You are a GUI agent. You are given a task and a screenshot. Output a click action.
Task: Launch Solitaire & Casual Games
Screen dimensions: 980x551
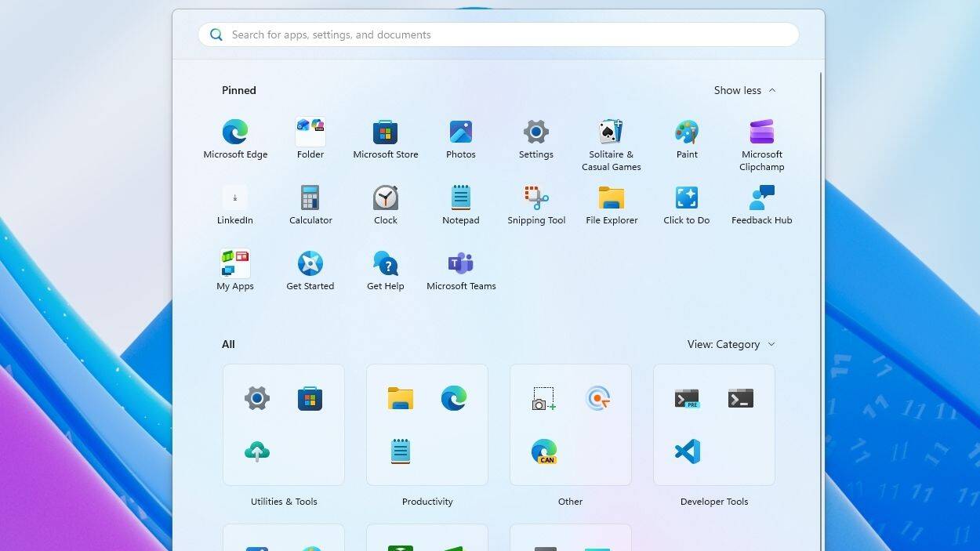pos(612,146)
